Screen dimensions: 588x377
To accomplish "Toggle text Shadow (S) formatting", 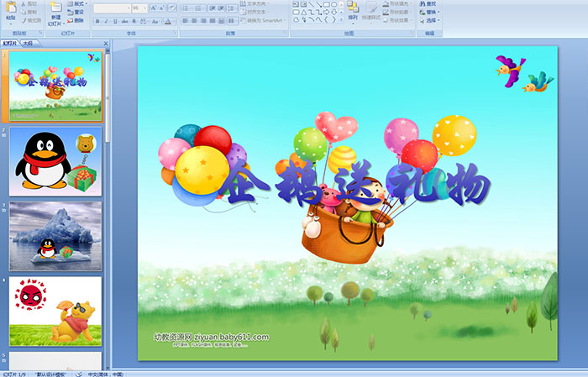I will (134, 21).
